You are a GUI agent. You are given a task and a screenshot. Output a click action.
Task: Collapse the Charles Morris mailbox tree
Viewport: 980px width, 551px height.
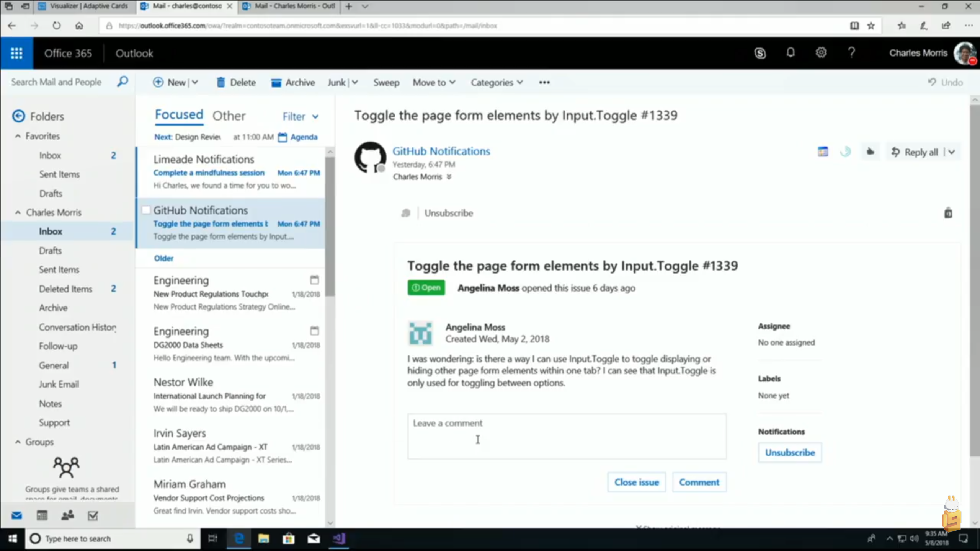point(18,212)
